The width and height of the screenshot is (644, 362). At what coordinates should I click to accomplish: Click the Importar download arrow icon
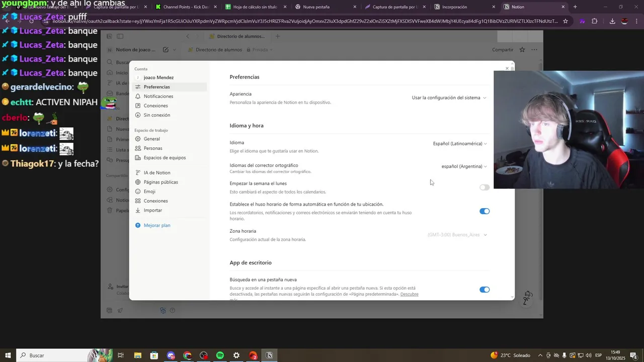coord(138,210)
